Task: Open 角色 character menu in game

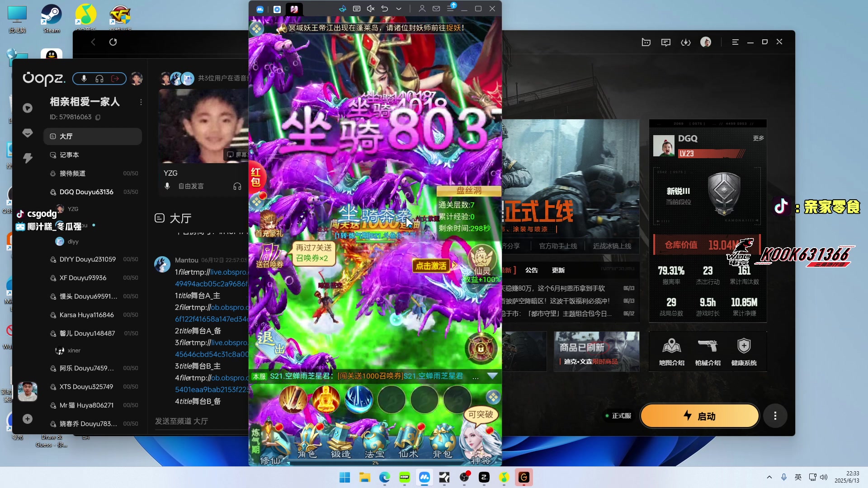Action: click(308, 442)
